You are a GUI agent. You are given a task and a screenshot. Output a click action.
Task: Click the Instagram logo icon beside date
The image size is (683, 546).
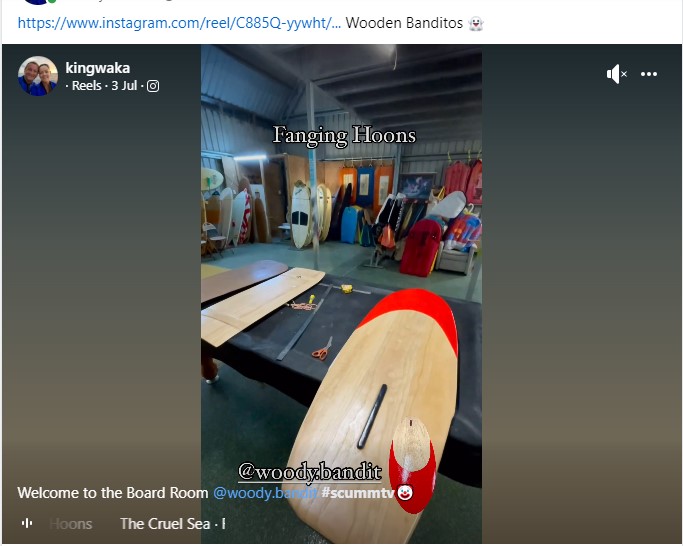point(153,86)
